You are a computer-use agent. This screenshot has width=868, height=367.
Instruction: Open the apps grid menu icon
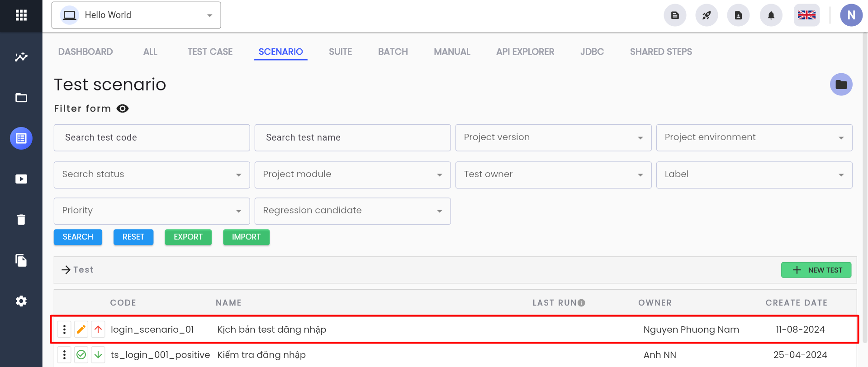click(21, 15)
